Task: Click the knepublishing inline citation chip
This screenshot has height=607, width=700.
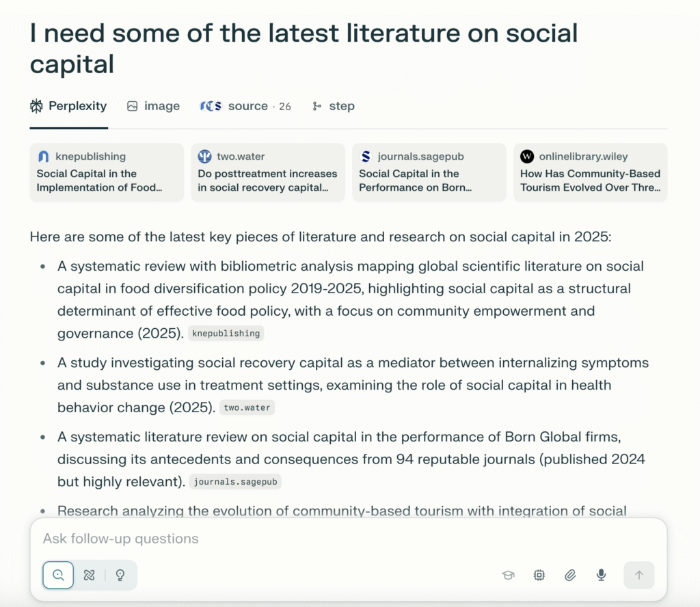Action: pos(226,334)
